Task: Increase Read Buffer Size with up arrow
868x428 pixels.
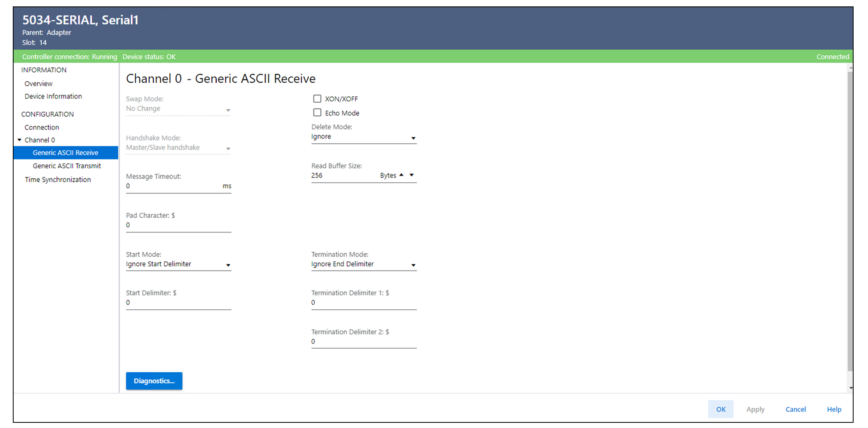Action: (401, 175)
